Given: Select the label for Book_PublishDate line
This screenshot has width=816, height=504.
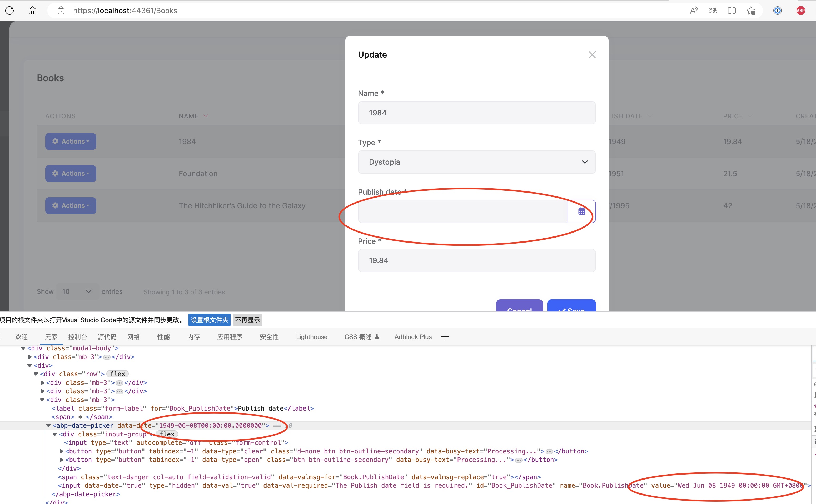Looking at the screenshot, I should pos(183,408).
